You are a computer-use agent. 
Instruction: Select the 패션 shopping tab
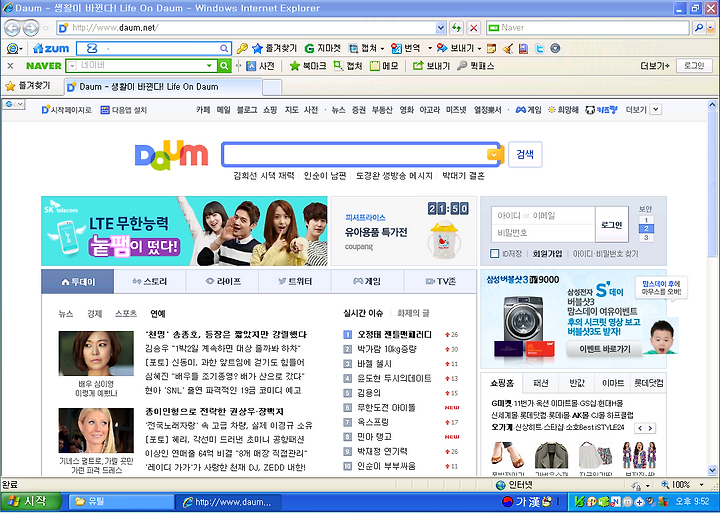point(541,383)
